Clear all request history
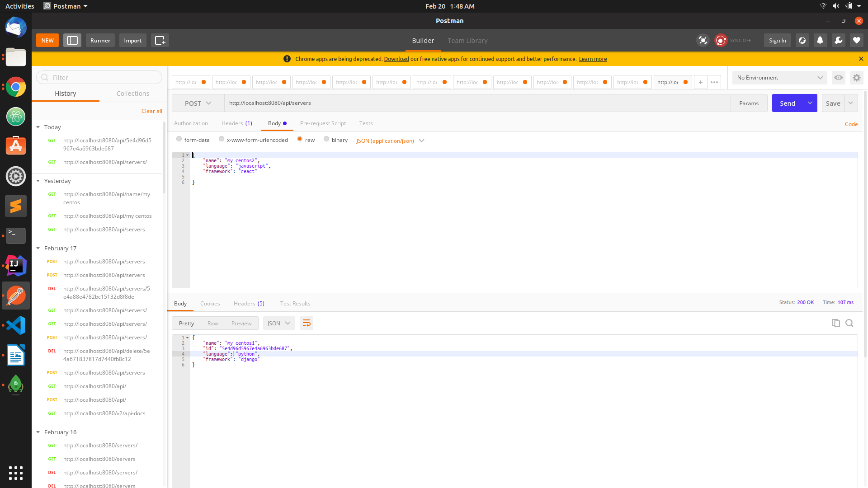This screenshot has width=868, height=488. 151,111
